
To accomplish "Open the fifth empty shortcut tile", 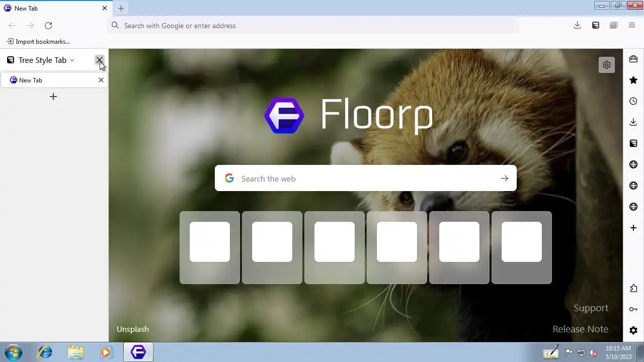I will (459, 247).
